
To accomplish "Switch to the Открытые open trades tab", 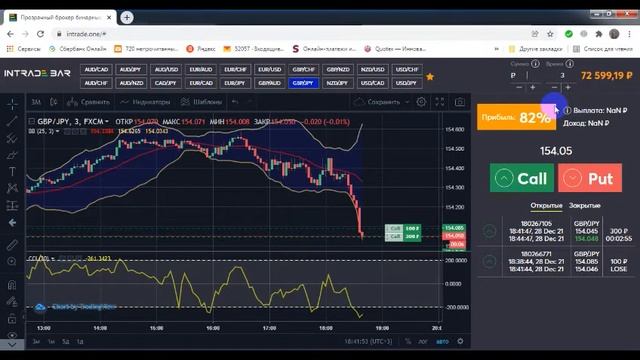I will coord(546,206).
